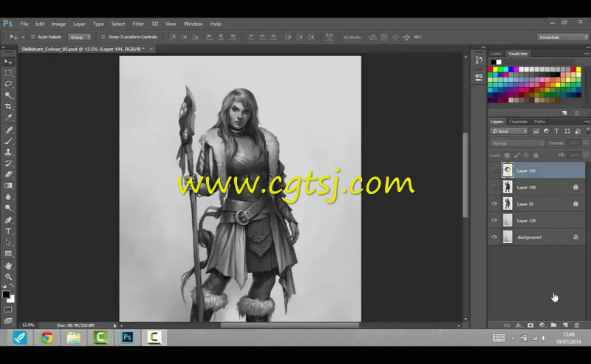Open the Layers panel flyout menu
The image size is (591, 364).
pyautogui.click(x=587, y=122)
